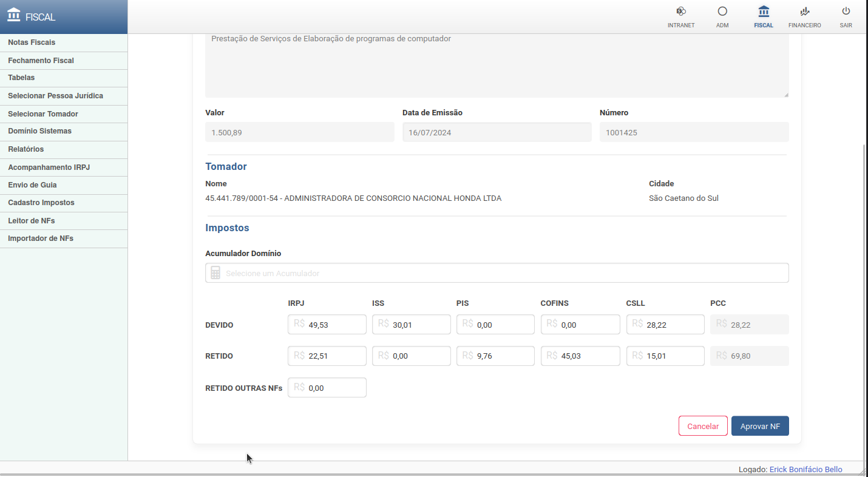Click the Cancelar button

(x=703, y=426)
